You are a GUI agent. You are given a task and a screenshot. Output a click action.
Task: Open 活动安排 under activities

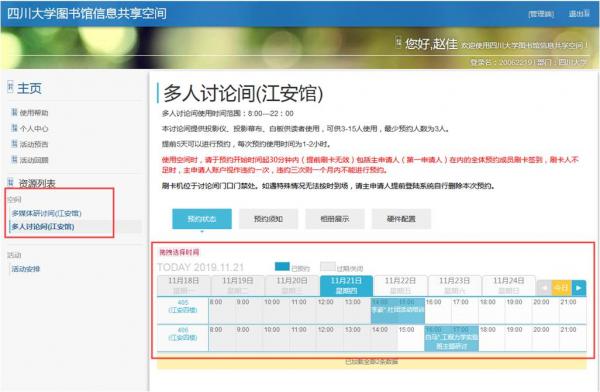(x=26, y=269)
